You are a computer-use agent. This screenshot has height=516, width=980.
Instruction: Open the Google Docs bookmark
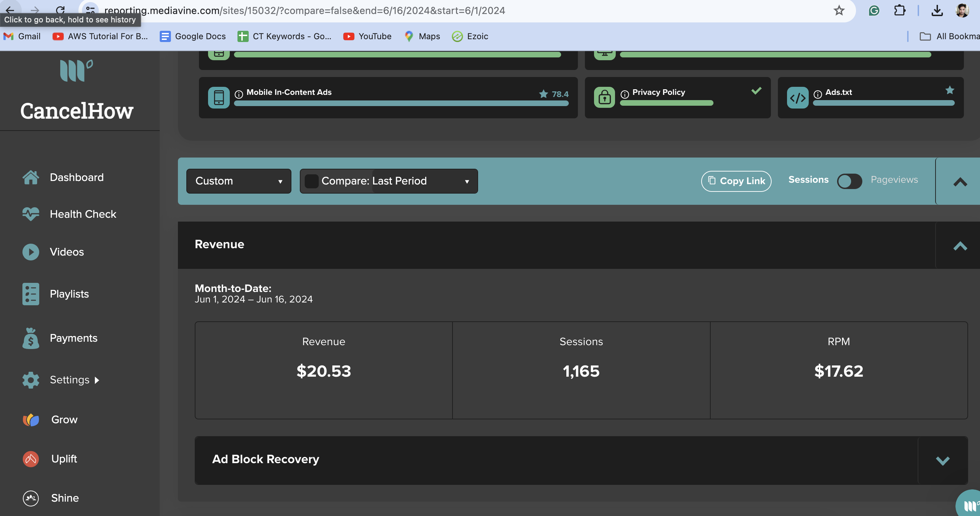point(193,36)
